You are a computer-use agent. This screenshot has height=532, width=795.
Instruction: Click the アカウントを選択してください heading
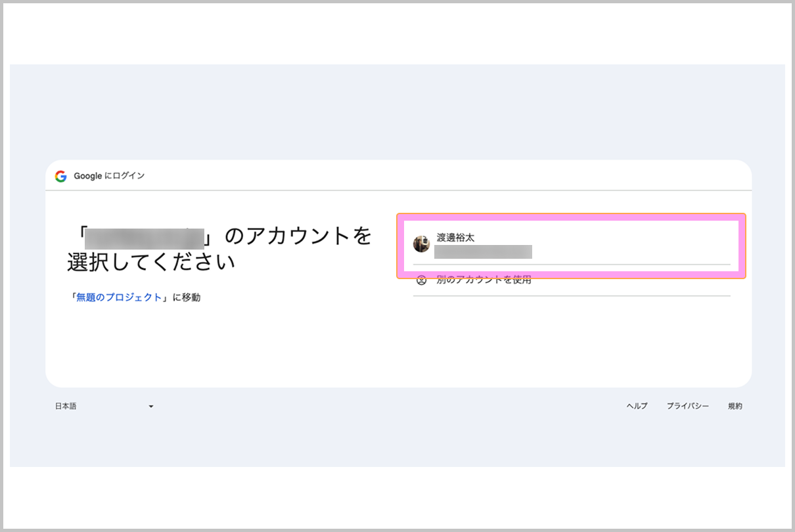(x=220, y=248)
